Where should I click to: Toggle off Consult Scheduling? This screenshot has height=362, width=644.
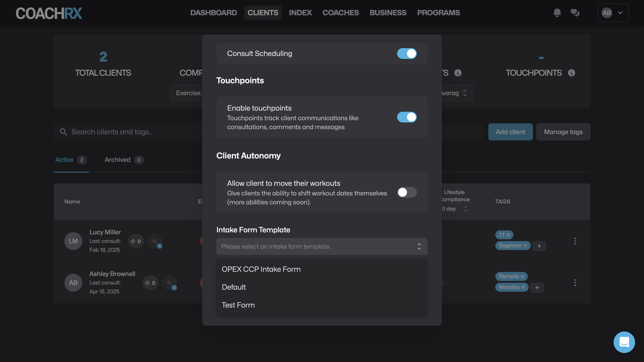(x=407, y=54)
